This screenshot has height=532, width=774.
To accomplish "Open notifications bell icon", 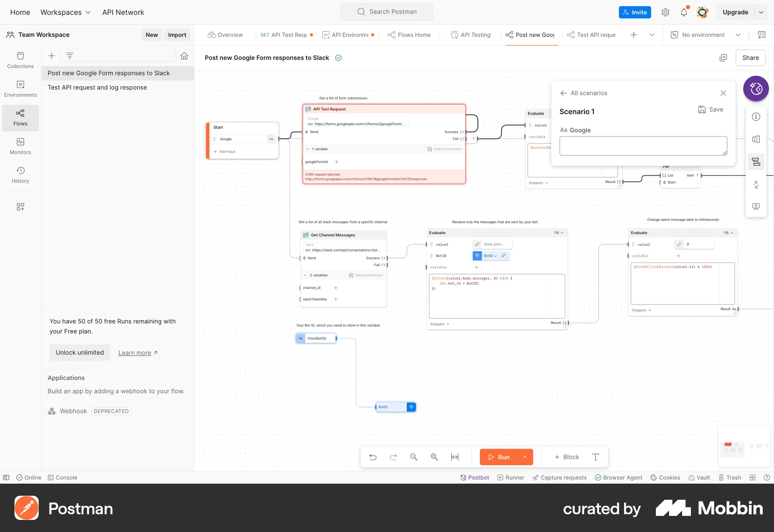I will 684,12.
